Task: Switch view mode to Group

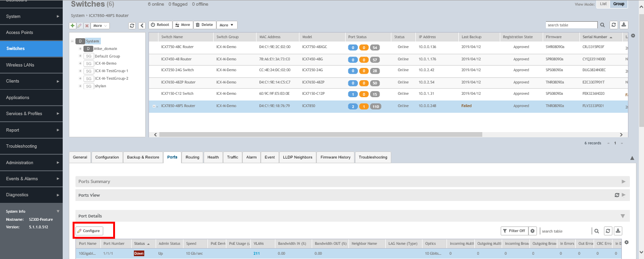Action: (x=619, y=4)
